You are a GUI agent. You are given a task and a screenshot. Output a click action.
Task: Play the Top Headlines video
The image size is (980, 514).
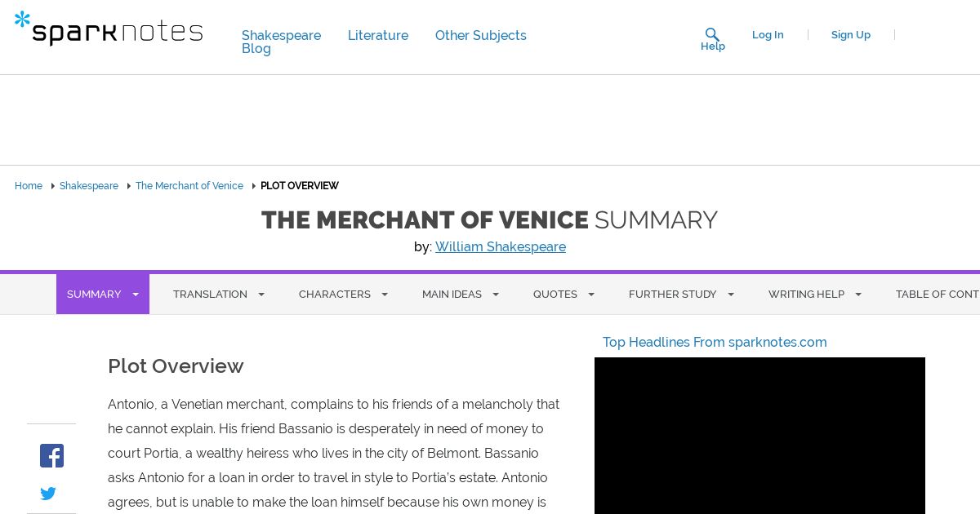[x=759, y=436]
